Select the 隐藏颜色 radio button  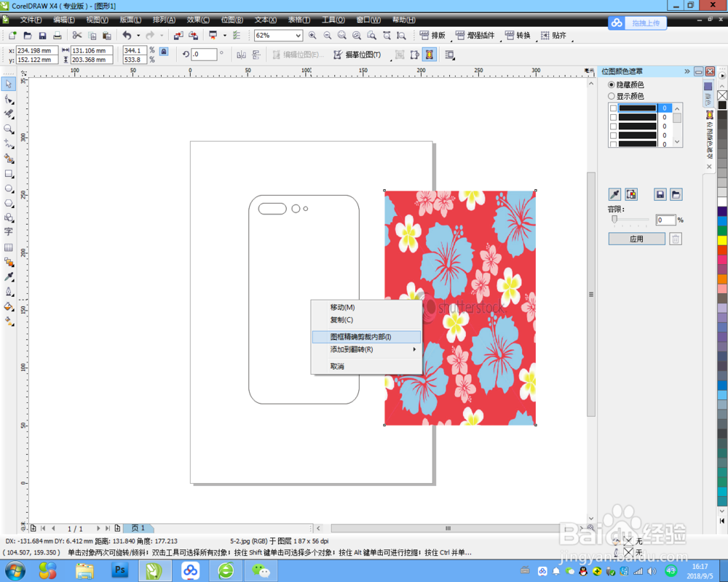[612, 85]
